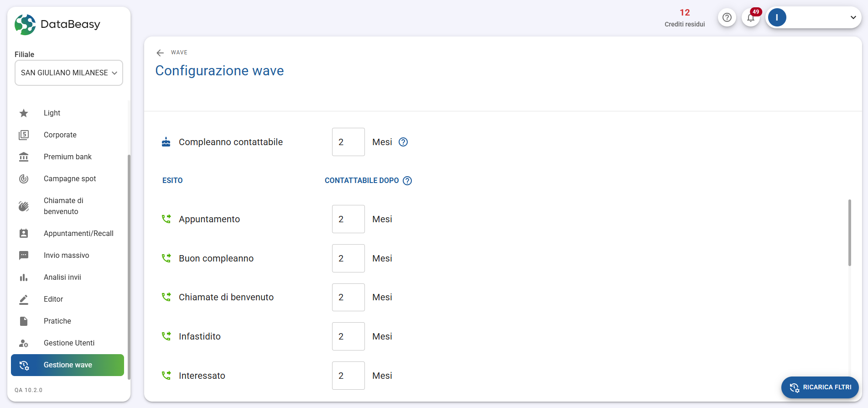
Task: Click help icon next to CONTATTABILE DOPO
Action: [x=407, y=181]
